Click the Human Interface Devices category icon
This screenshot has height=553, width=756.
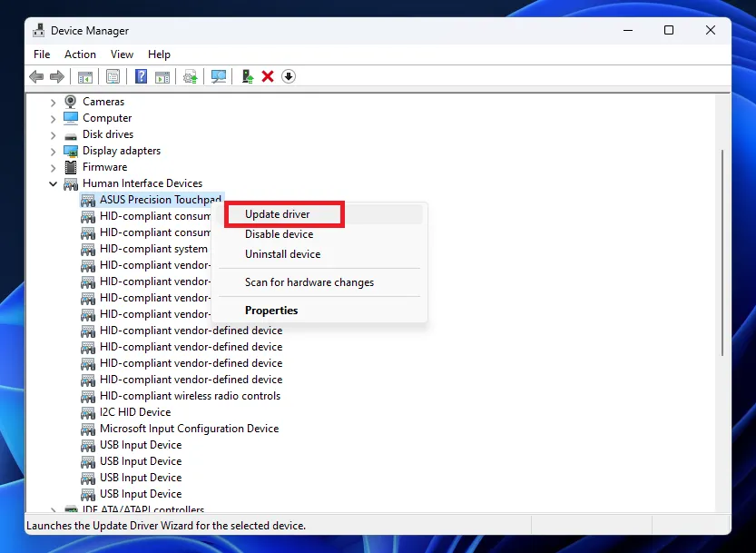coord(71,183)
